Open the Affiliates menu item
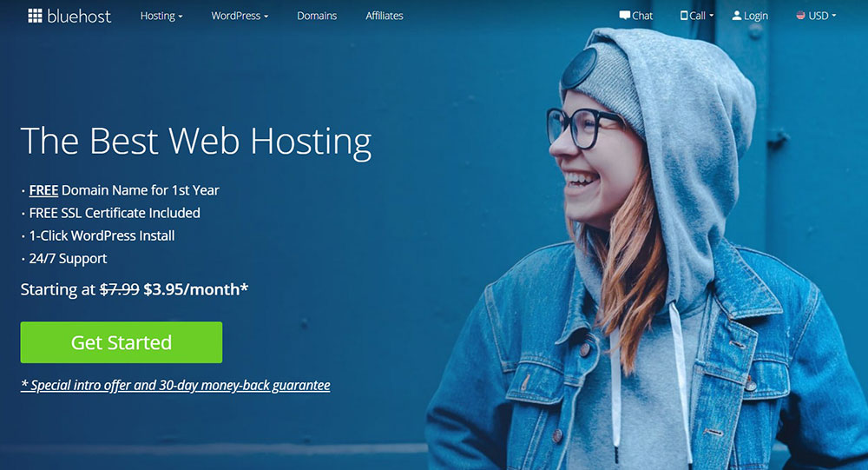This screenshot has height=470, width=868. (x=385, y=17)
